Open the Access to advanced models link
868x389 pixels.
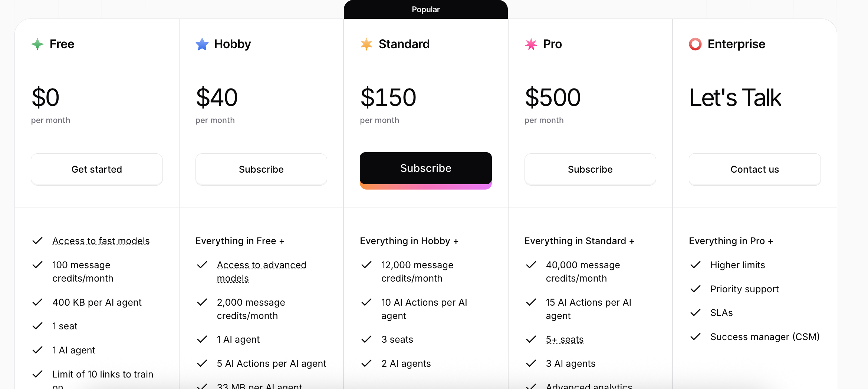click(262, 272)
